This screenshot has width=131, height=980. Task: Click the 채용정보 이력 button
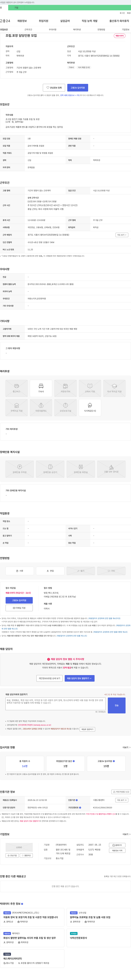117,851
